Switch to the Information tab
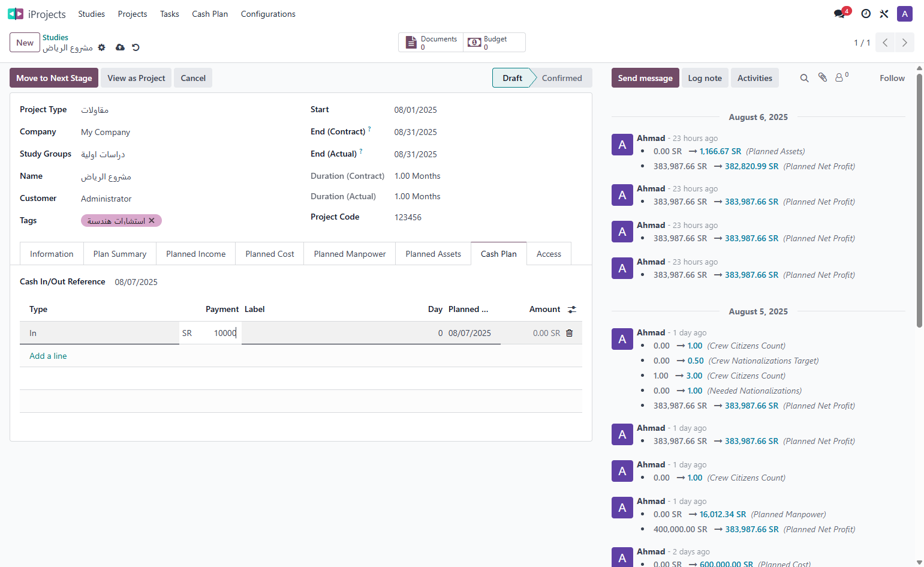 (52, 254)
